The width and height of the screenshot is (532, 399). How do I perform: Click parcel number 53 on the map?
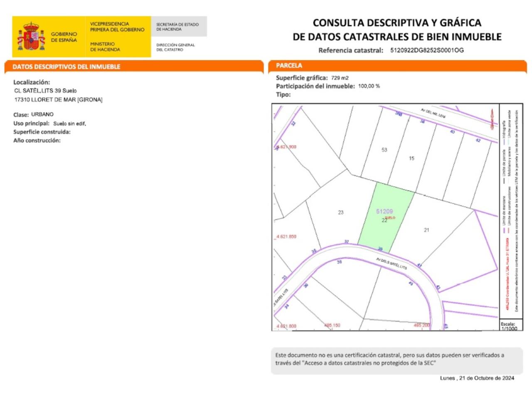384,150
